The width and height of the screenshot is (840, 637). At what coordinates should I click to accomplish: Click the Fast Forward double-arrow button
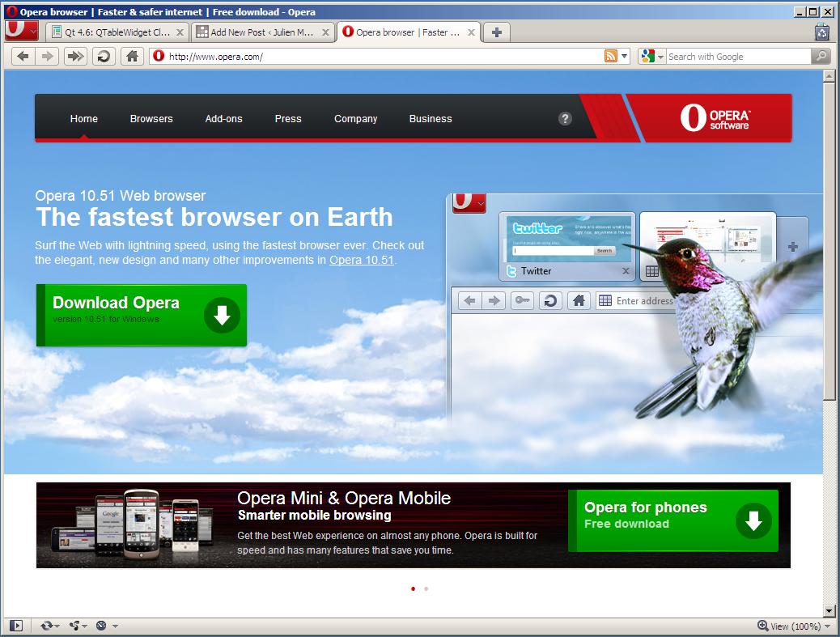75,56
